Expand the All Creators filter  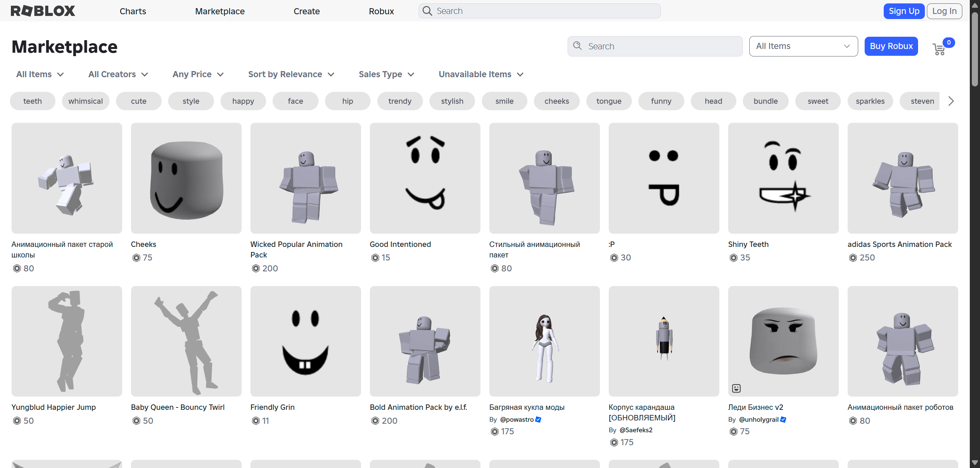click(x=118, y=74)
